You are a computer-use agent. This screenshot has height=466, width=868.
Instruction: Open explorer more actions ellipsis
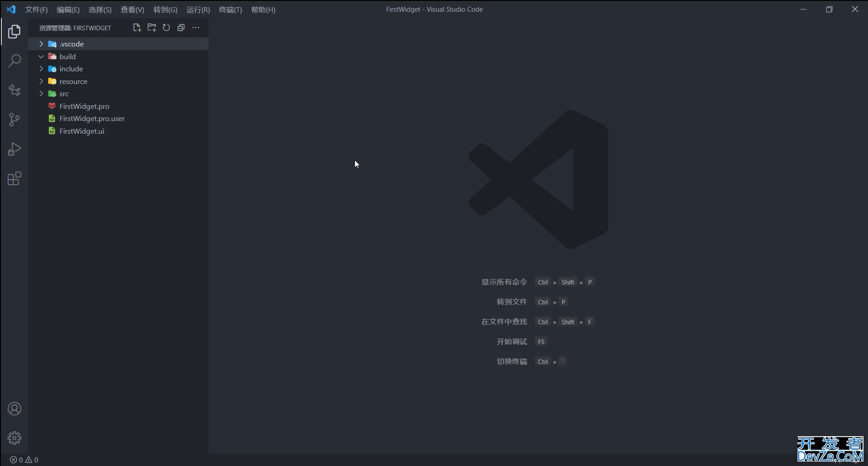coord(196,28)
